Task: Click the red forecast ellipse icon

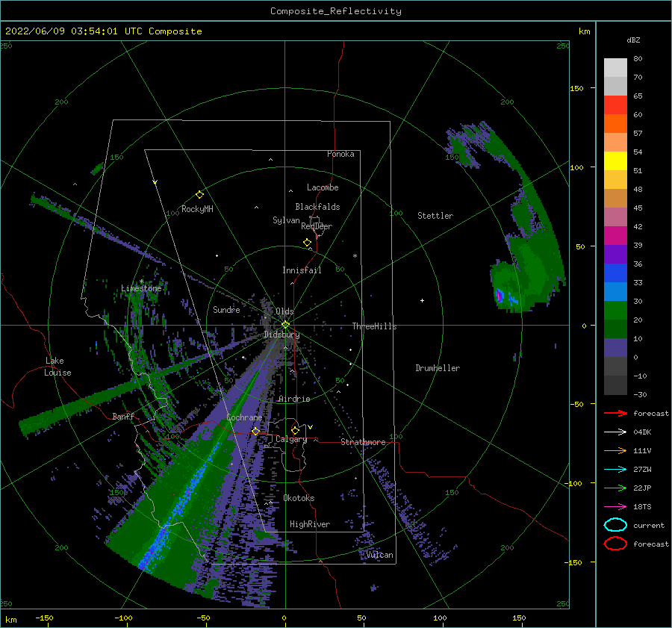Action: pos(615,544)
